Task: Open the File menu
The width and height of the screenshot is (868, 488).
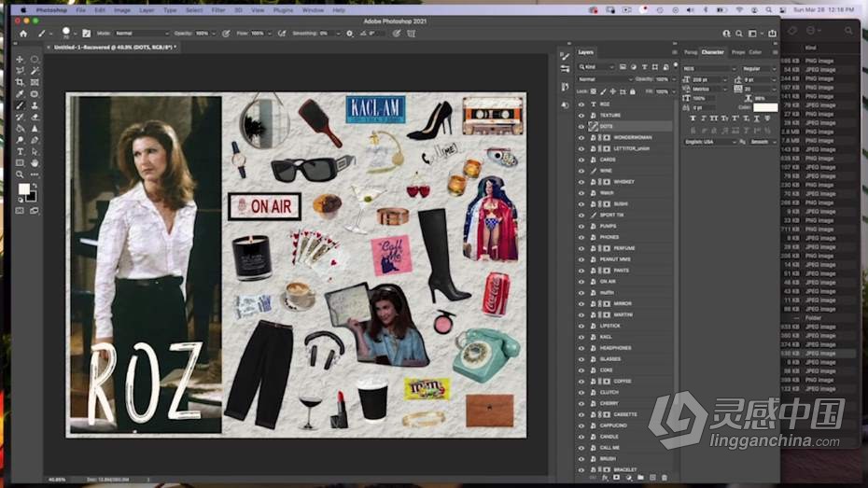Action: [81, 10]
